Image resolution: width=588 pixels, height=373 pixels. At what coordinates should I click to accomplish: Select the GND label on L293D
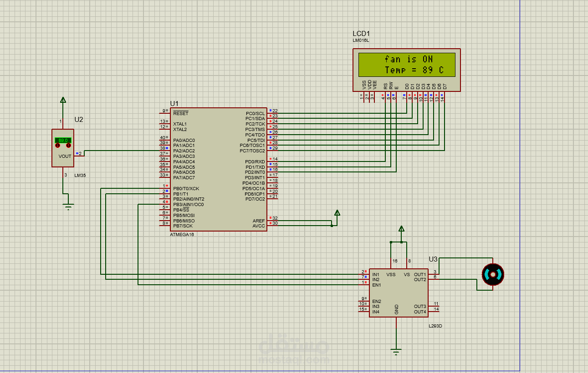coord(396,309)
